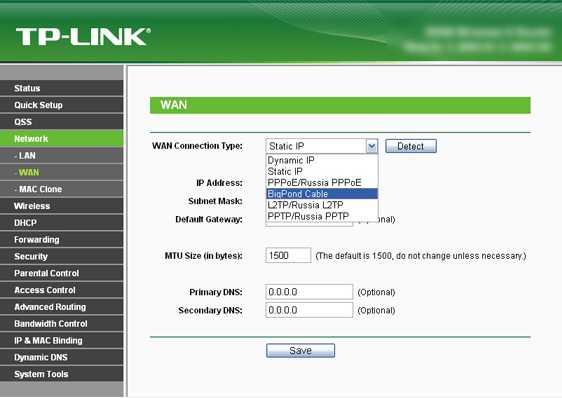Open the Forwarding section
The height and width of the screenshot is (398, 562).
pos(61,240)
